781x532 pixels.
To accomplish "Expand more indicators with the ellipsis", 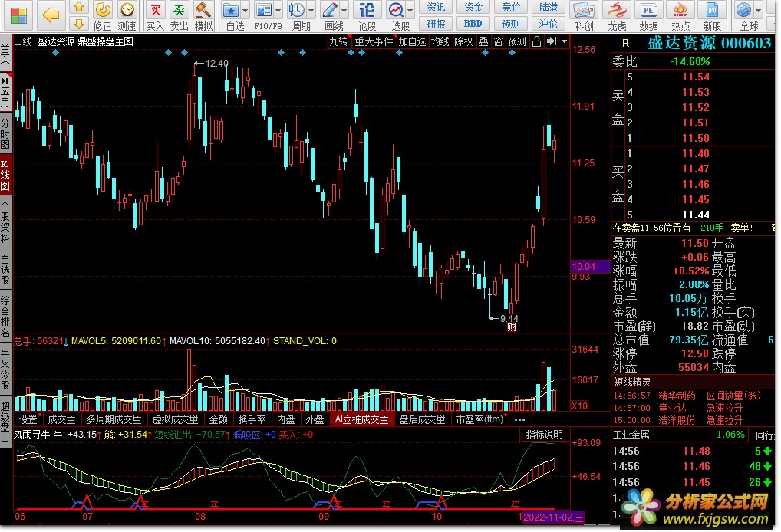I will coord(519,419).
